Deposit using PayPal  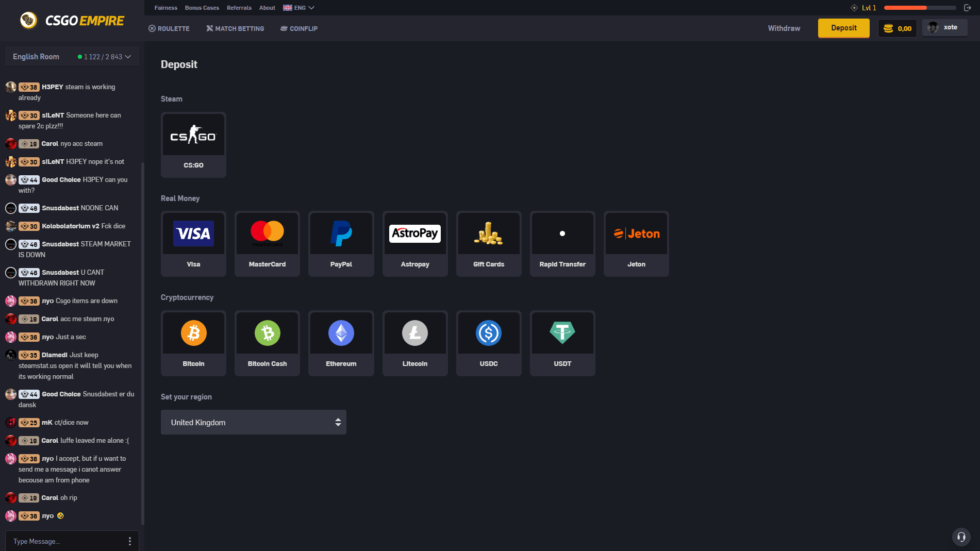(x=341, y=243)
